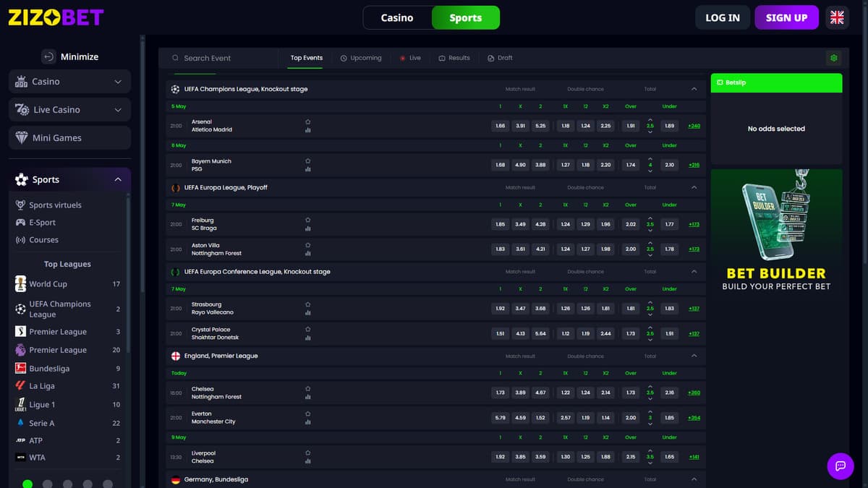
Task: Favorite the Everton vs Manchester City star
Action: tap(308, 414)
